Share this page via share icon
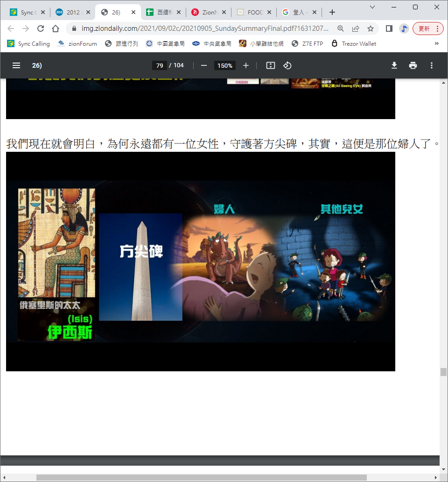448x482 pixels. [x=356, y=28]
